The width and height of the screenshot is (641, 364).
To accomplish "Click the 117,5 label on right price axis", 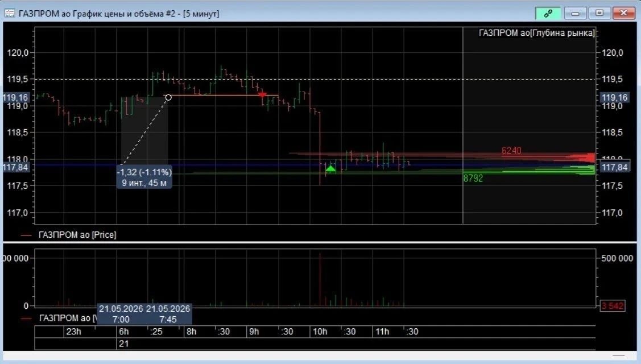I will (613, 185).
